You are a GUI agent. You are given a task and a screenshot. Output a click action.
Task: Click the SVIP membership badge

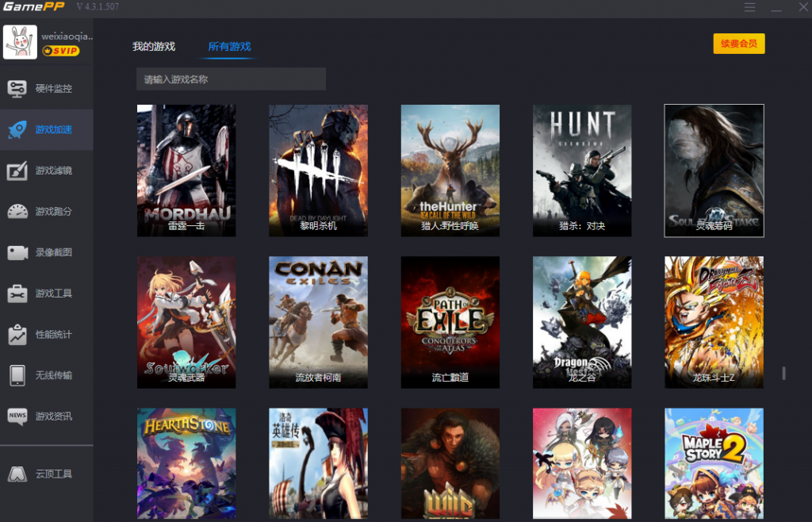click(61, 51)
